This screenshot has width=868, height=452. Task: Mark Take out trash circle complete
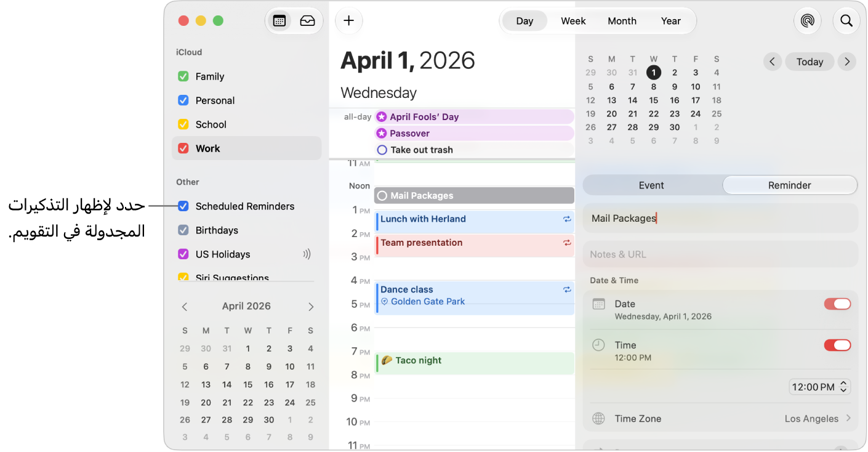pos(382,150)
